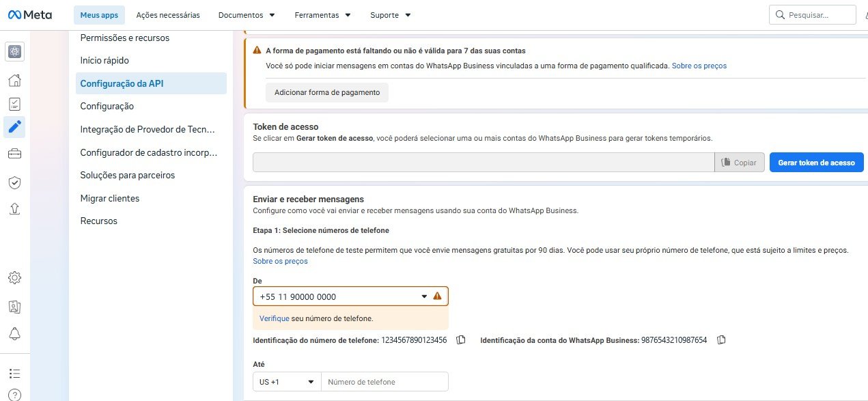The height and width of the screenshot is (401, 868).
Task: Open the app selector gear tile in sidebar
Action: tap(14, 51)
